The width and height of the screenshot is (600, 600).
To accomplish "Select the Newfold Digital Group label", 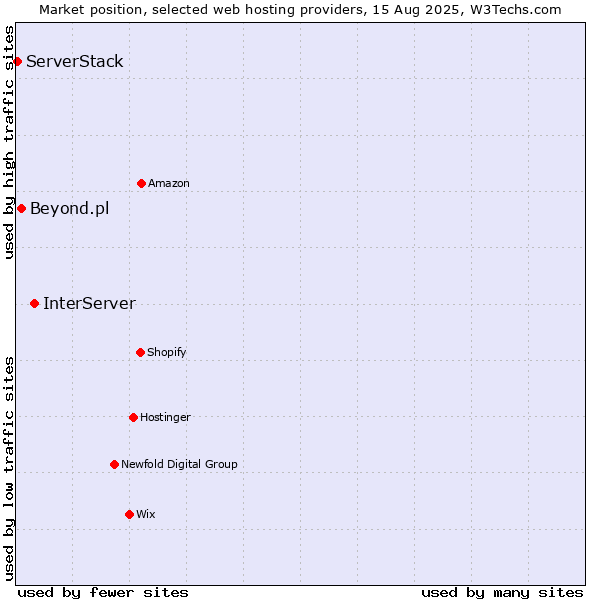I will (179, 464).
